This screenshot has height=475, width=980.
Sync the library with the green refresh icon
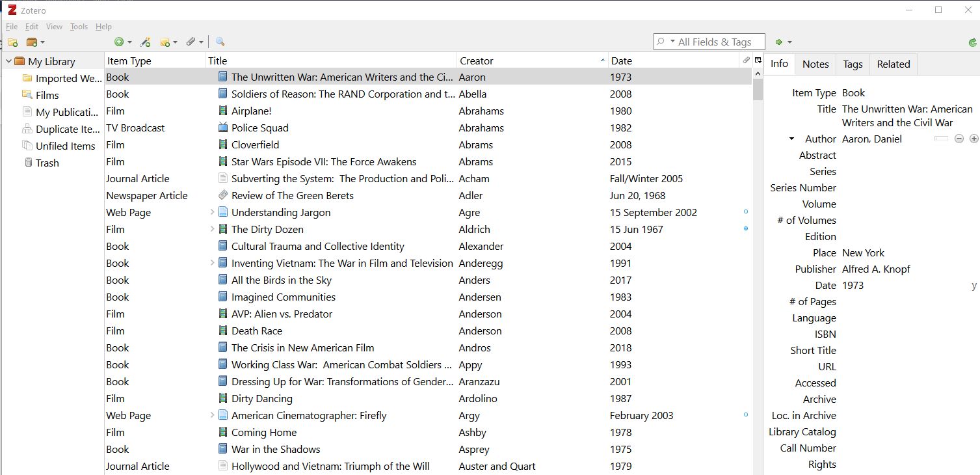coord(972,42)
